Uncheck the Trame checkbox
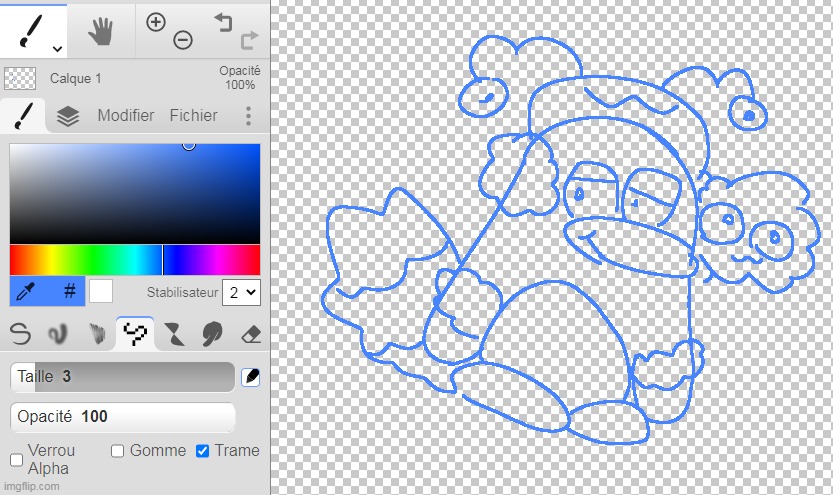 (202, 451)
